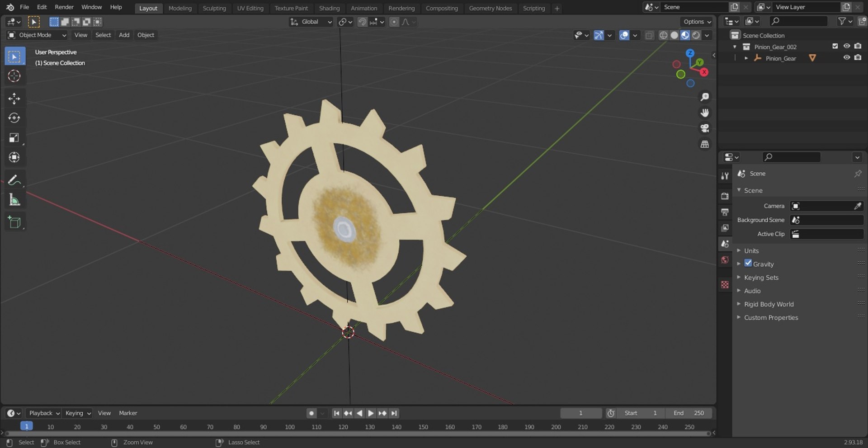Screen dimensions: 868x448
Task: Click the pan view hand icon
Action: pyautogui.click(x=704, y=113)
